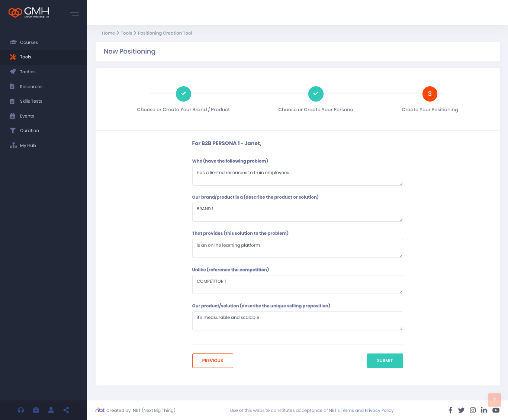Click 'For B2B PERSONA 1 - Janet,' text
The image size is (508, 420).
click(x=226, y=143)
